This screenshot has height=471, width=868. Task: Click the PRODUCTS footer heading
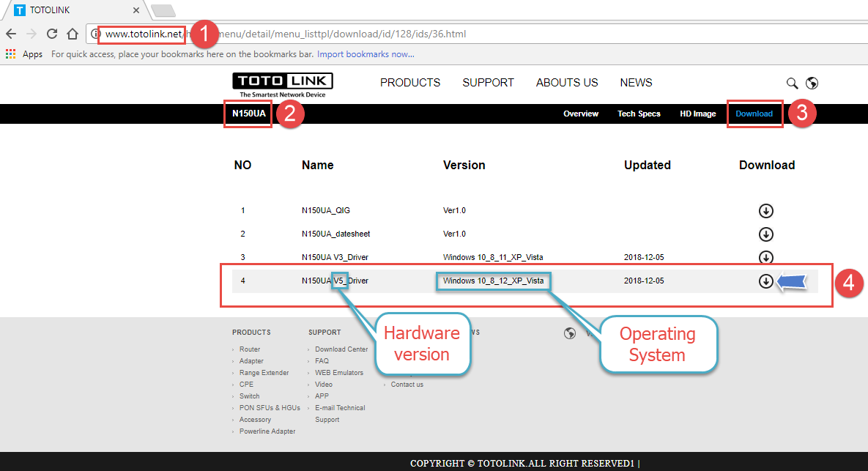[251, 332]
